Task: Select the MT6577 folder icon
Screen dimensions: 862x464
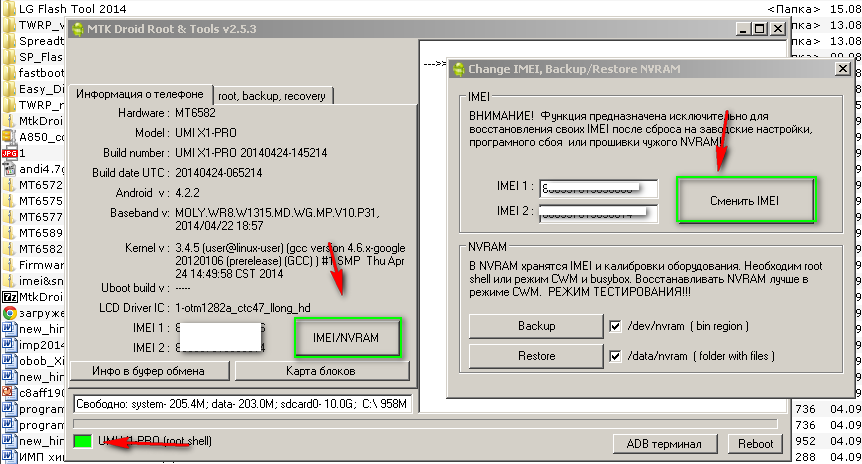Action: click(x=9, y=217)
